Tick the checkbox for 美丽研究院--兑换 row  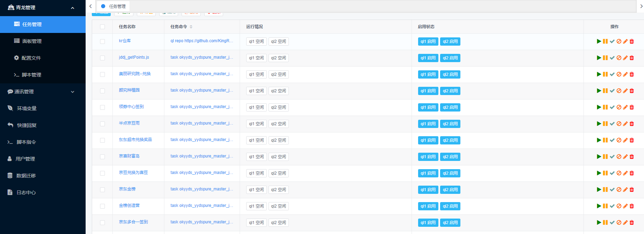click(102, 74)
